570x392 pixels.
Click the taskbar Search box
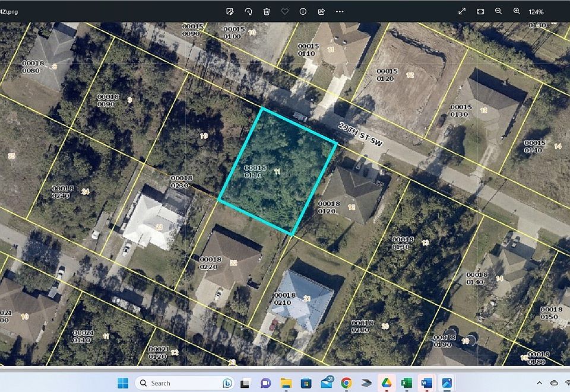(x=178, y=383)
